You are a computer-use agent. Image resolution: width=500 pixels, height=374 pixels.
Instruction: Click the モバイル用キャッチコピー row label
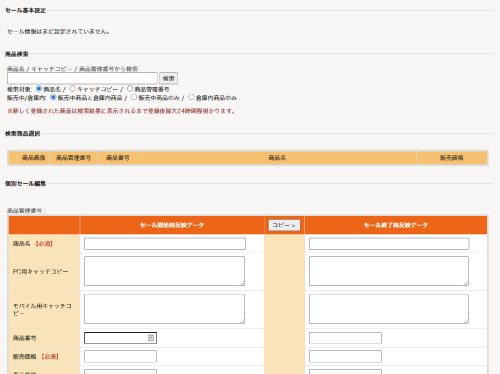(x=42, y=309)
